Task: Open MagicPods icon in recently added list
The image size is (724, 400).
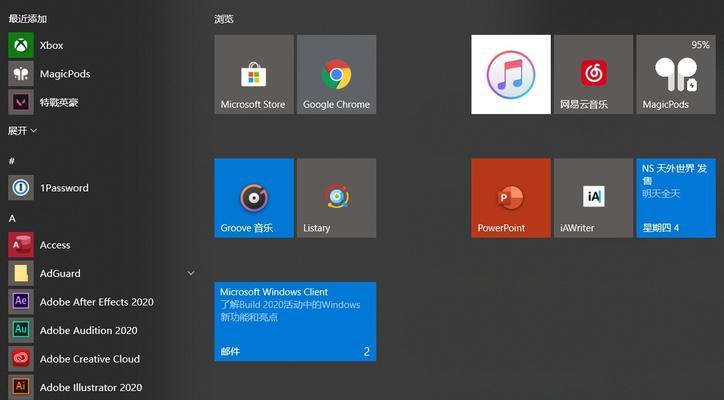Action: point(21,74)
